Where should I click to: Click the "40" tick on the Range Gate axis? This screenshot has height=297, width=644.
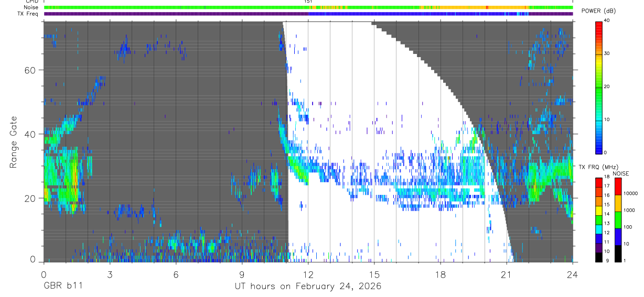pyautogui.click(x=31, y=134)
